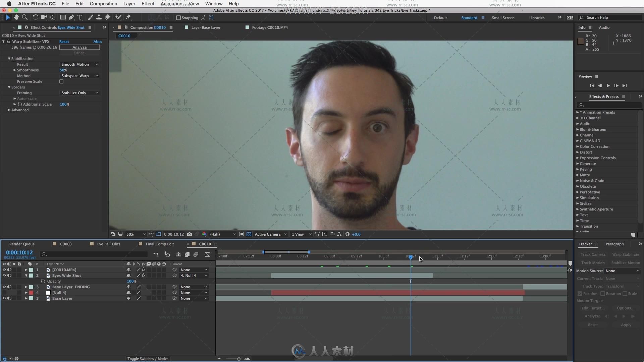The height and width of the screenshot is (362, 644).
Task: Click the Effect menu in the menu bar
Action: (x=148, y=4)
